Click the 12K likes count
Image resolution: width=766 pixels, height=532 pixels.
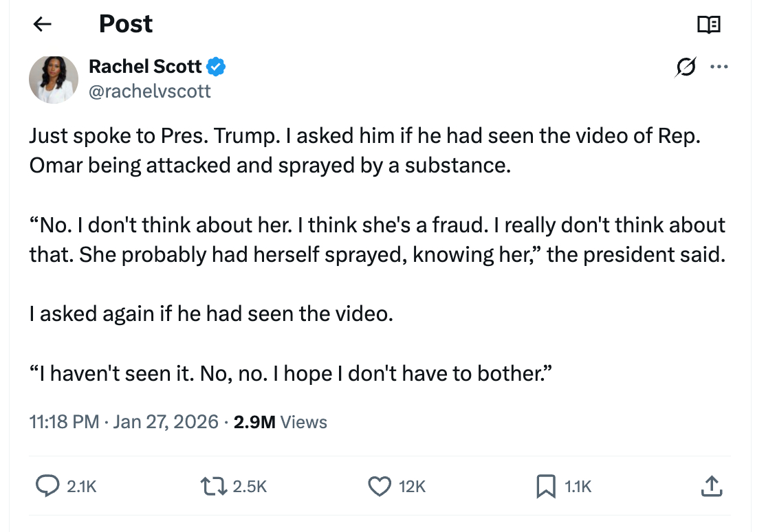click(x=412, y=487)
